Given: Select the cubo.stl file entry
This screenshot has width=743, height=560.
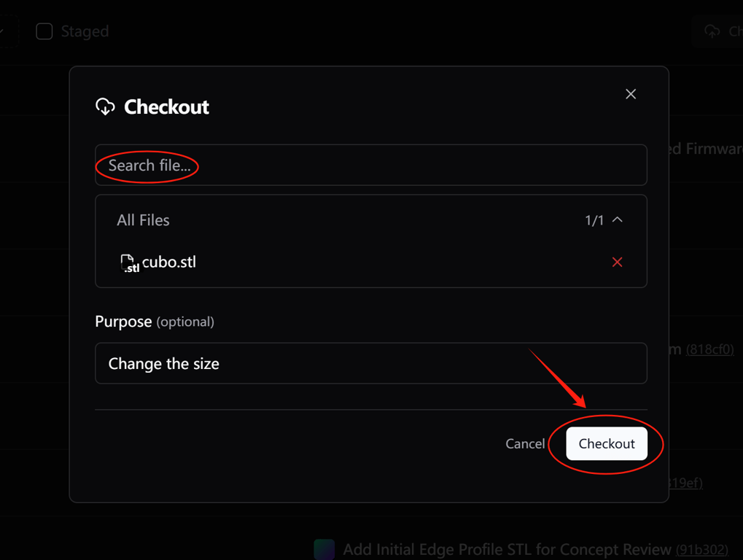Looking at the screenshot, I should tap(371, 262).
